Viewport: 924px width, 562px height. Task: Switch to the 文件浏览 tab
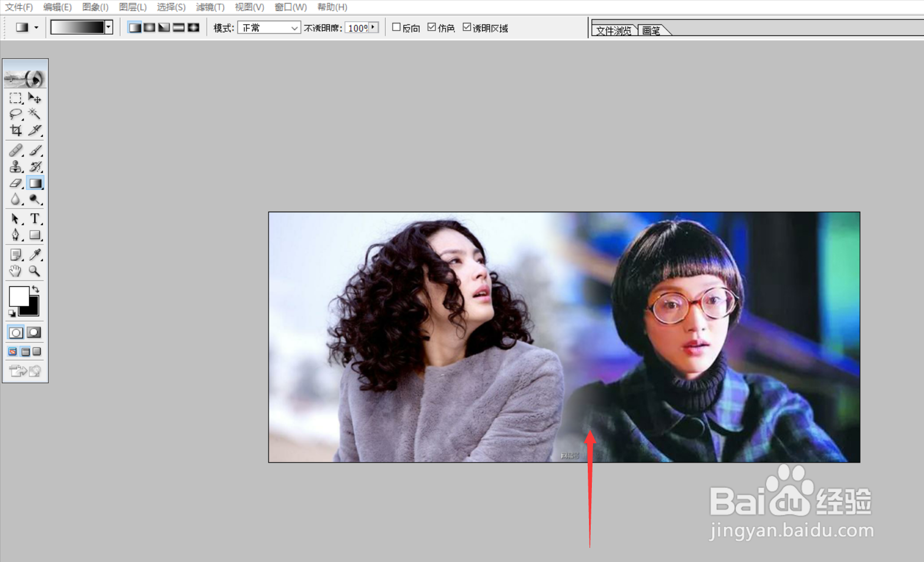(x=614, y=31)
